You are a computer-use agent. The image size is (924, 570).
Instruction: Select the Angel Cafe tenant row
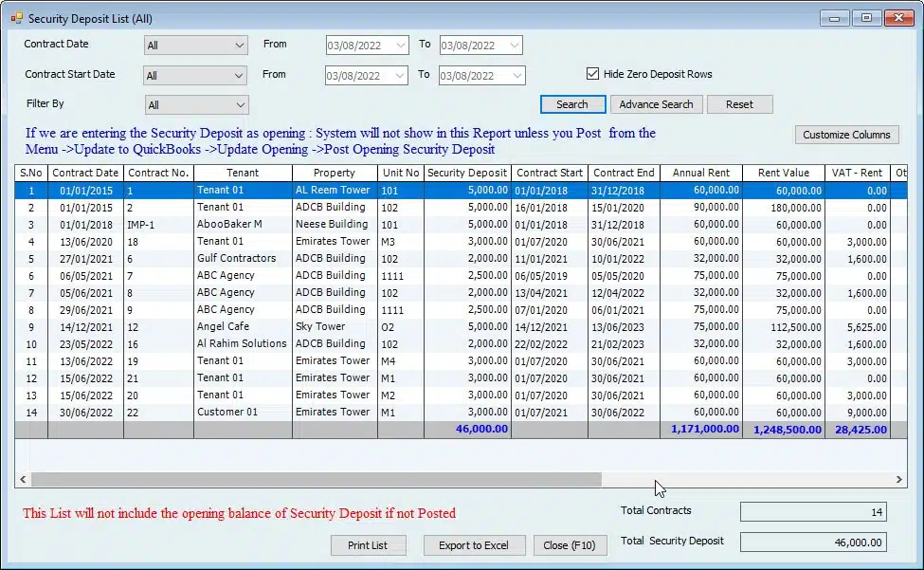(225, 326)
